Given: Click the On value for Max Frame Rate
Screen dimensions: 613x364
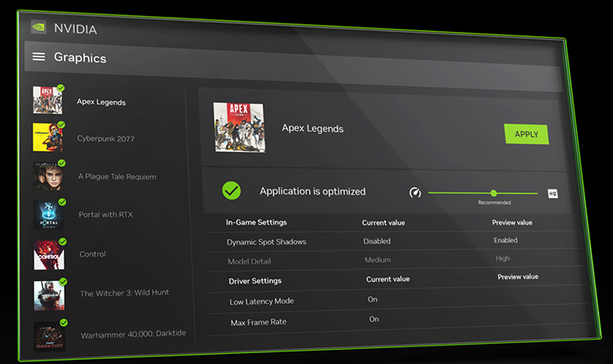Looking at the screenshot, I should [375, 319].
